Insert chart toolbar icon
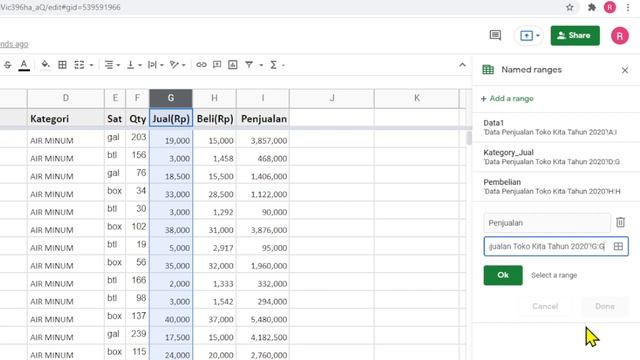This screenshot has width=640, height=360. tap(233, 65)
